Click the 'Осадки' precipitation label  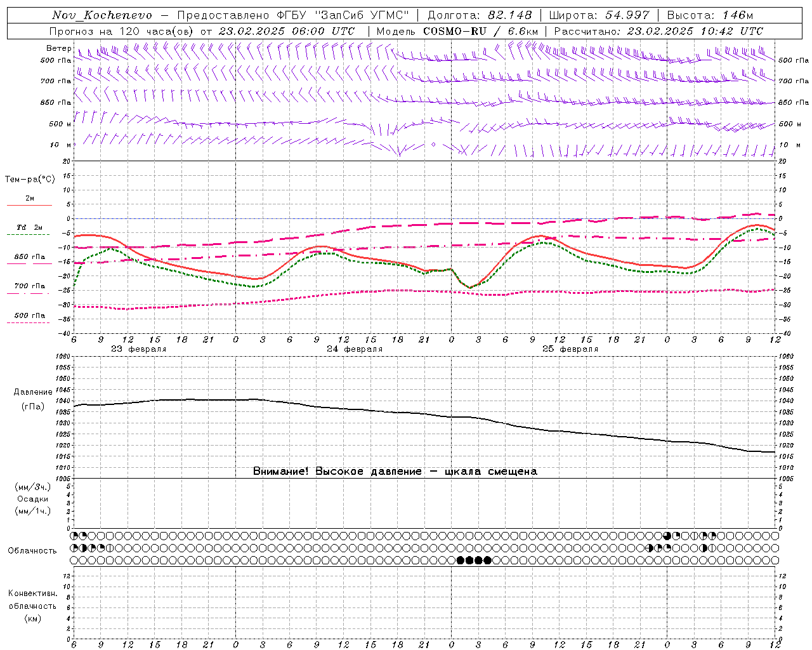[x=33, y=499]
